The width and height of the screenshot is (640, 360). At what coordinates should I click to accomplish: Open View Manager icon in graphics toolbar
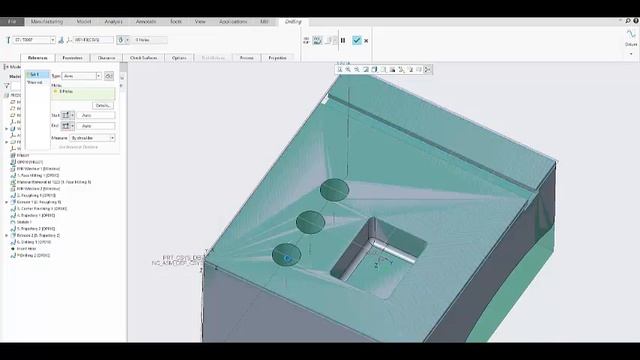(x=392, y=69)
